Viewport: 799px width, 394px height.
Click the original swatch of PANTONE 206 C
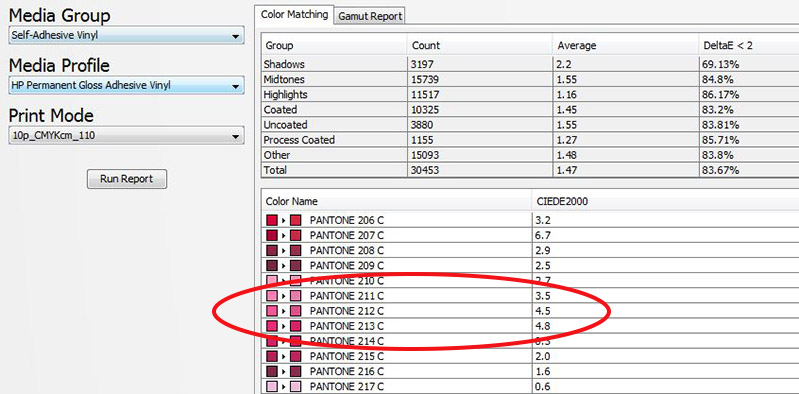click(x=272, y=220)
